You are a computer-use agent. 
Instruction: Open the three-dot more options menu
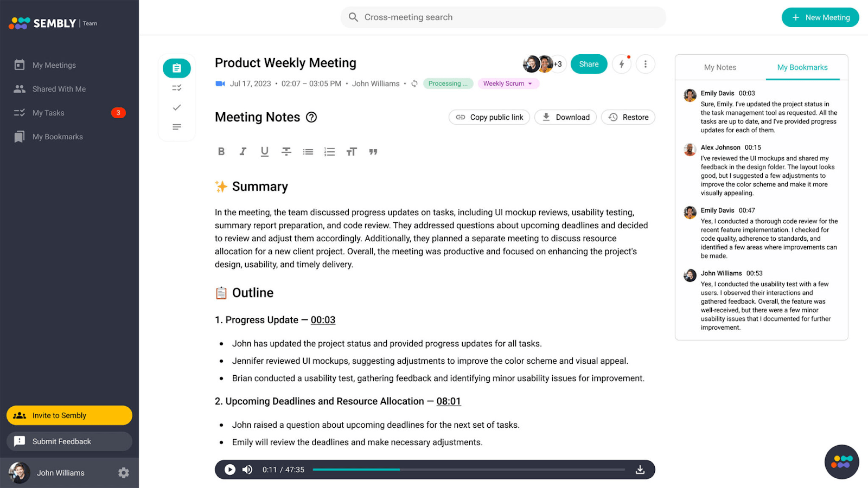[x=645, y=63]
